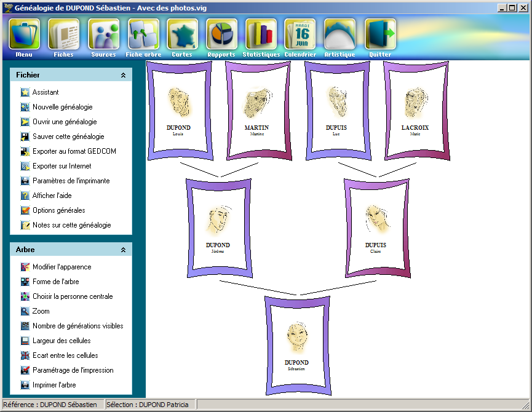Click Modifier l'apparence link
The width and height of the screenshot is (532, 412).
(62, 267)
